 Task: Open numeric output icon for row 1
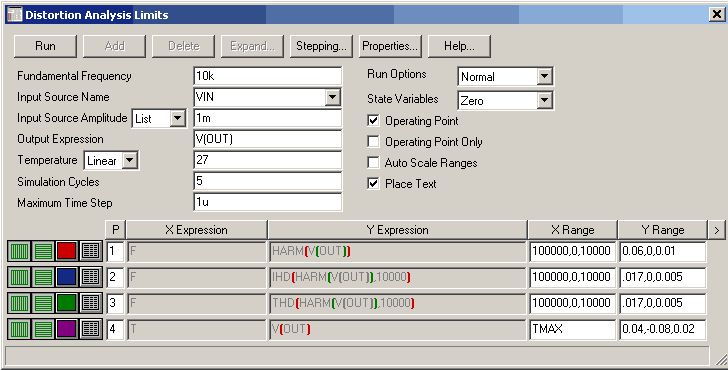tap(91, 251)
